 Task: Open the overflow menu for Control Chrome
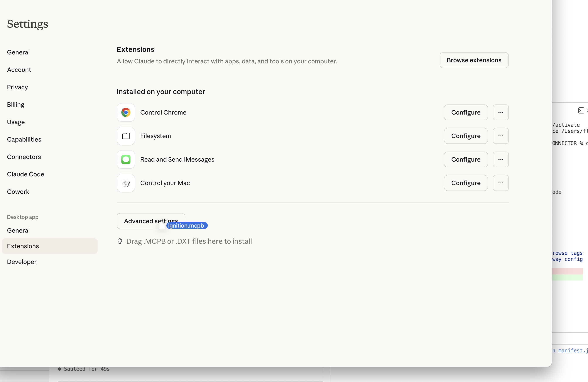(x=500, y=112)
